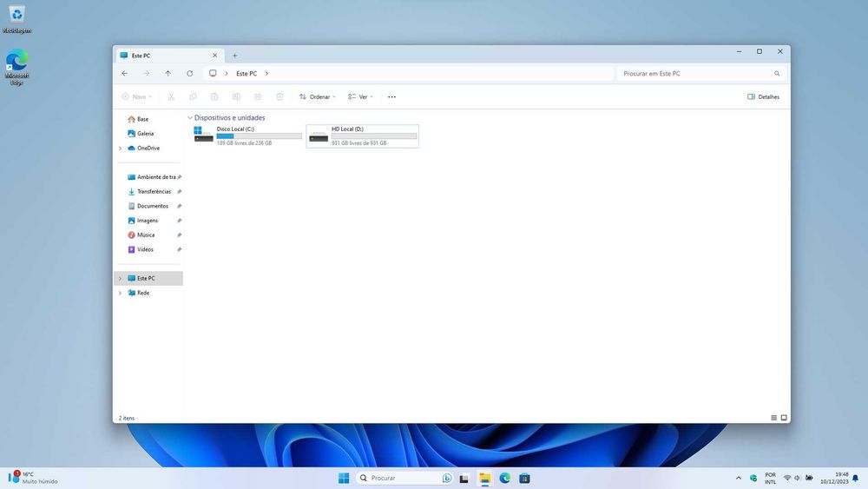Click the Copy icon in toolbar
The height and width of the screenshot is (489, 868).
click(x=193, y=96)
